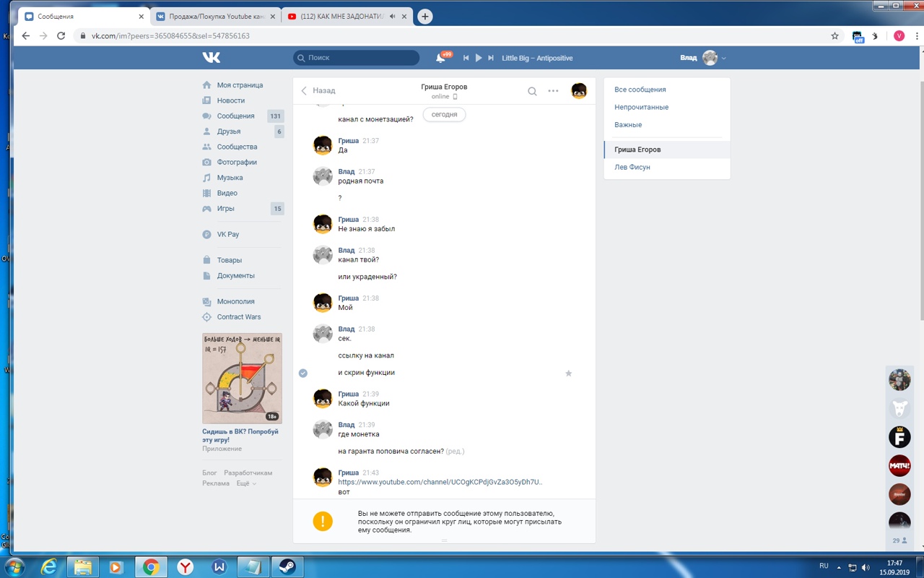Open the three-dot conversation actions menu
The image size is (924, 578).
point(553,91)
